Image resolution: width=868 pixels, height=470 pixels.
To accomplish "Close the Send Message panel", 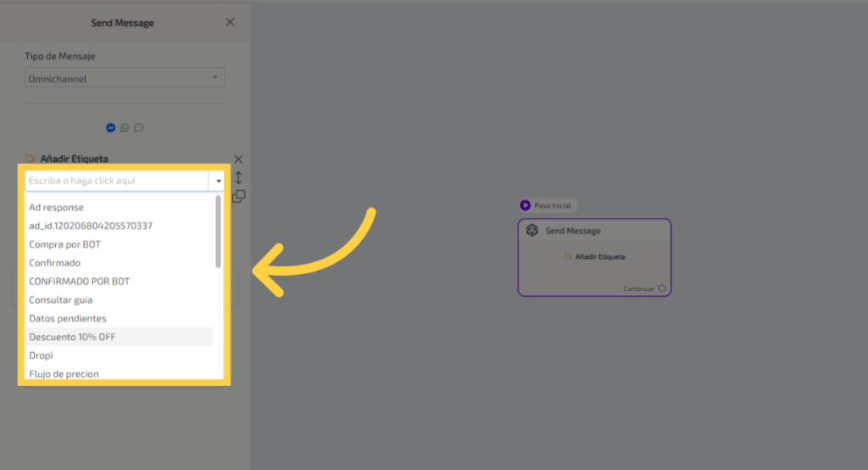I will point(230,22).
